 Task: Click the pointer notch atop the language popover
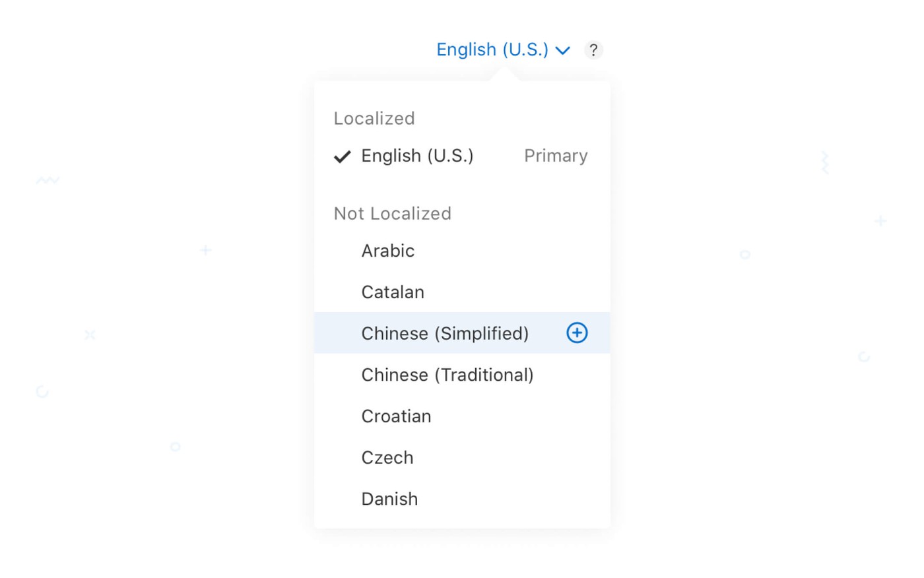pyautogui.click(x=504, y=75)
